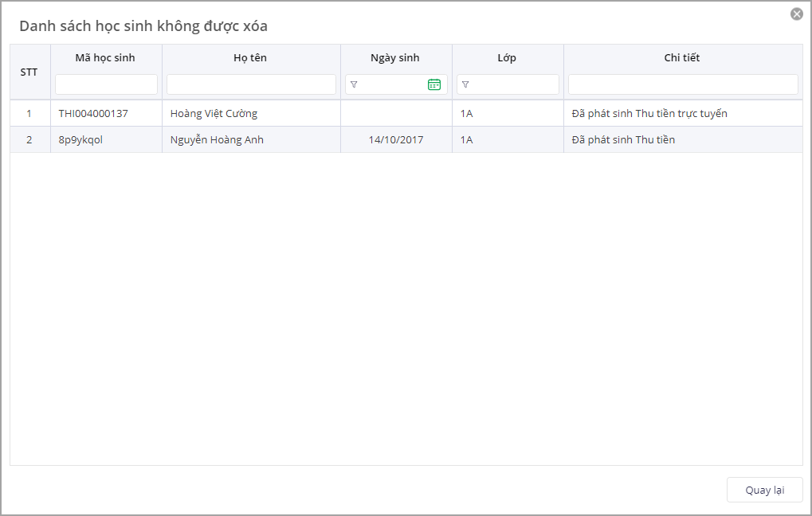Focus the Mã học sinh search box
812x516 pixels.
106,84
